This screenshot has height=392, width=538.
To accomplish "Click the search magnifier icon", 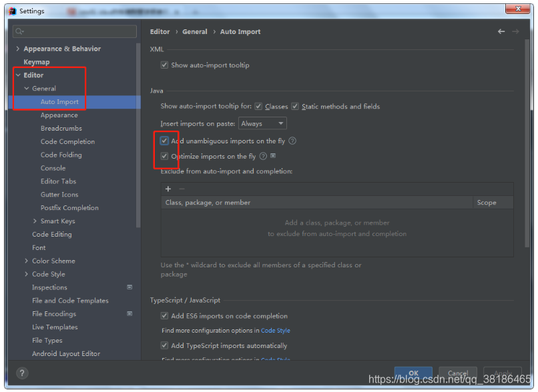I will 19,31.
